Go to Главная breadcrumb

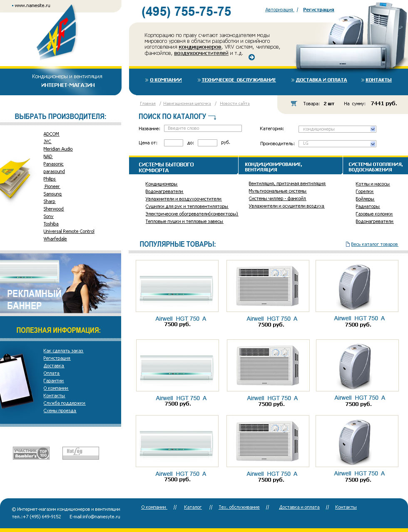coord(148,104)
